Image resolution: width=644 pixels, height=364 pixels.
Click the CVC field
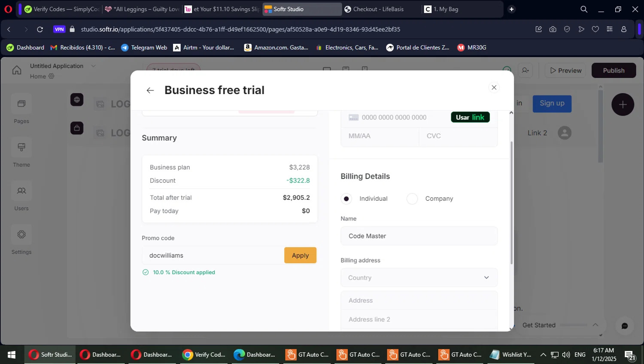click(458, 136)
